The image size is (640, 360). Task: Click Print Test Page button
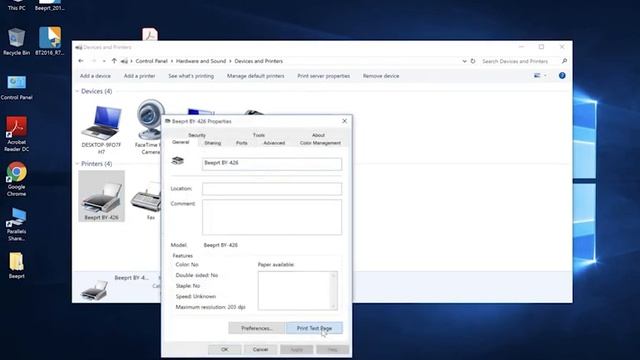point(314,328)
